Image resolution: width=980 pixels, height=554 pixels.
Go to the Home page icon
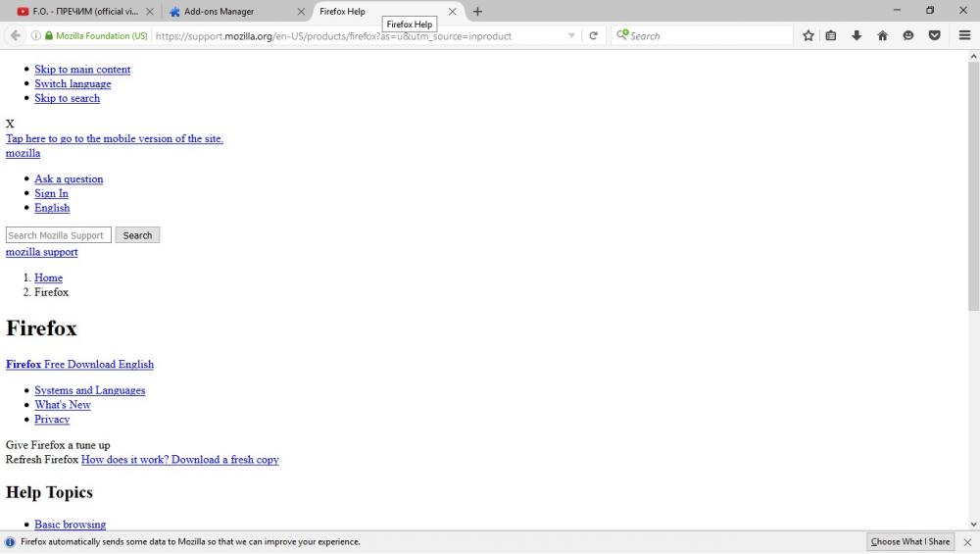pyautogui.click(x=883, y=35)
